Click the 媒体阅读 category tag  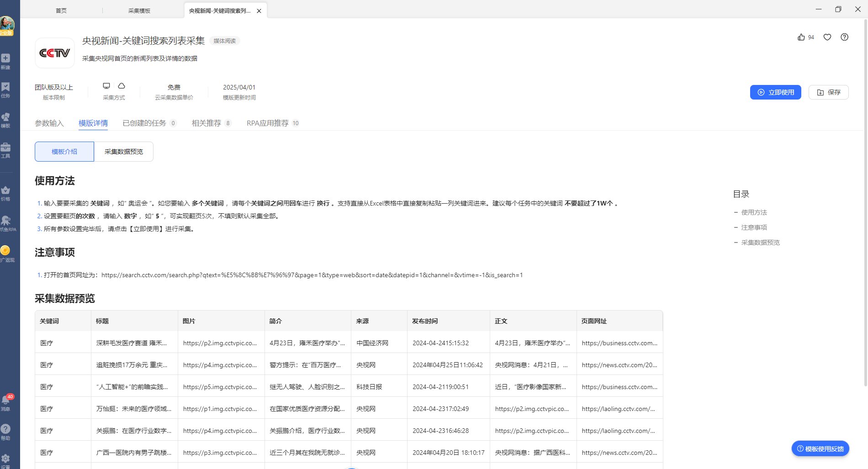pyautogui.click(x=225, y=41)
